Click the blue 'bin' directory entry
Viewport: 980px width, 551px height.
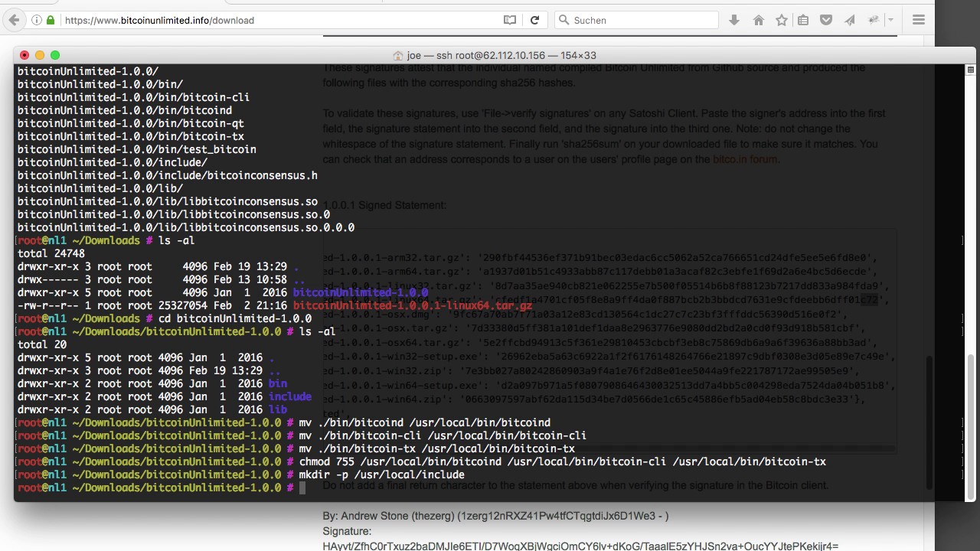[278, 384]
